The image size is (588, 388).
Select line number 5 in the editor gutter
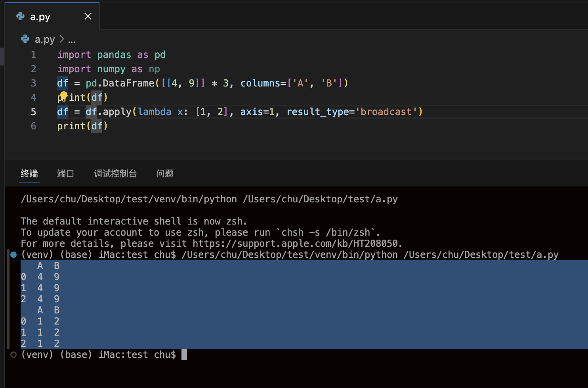(34, 112)
